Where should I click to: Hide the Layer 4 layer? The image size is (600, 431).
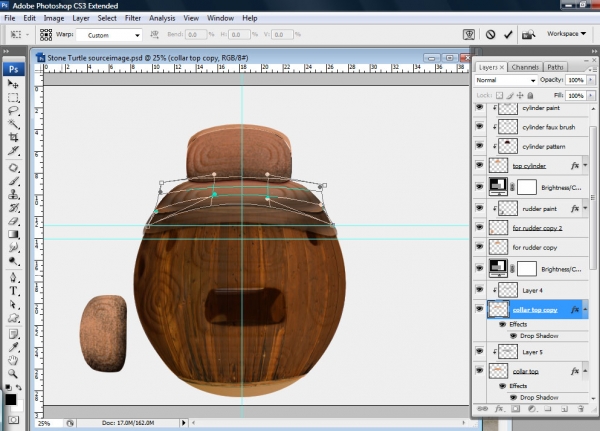[479, 289]
